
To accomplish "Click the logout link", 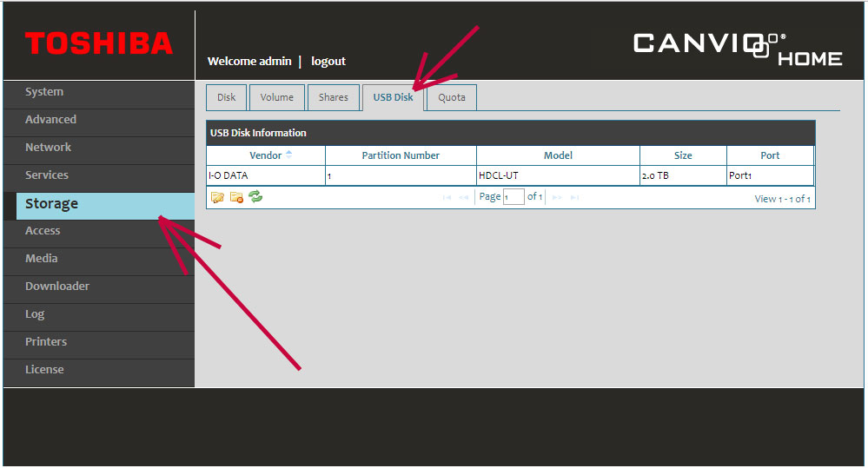I will click(x=328, y=62).
